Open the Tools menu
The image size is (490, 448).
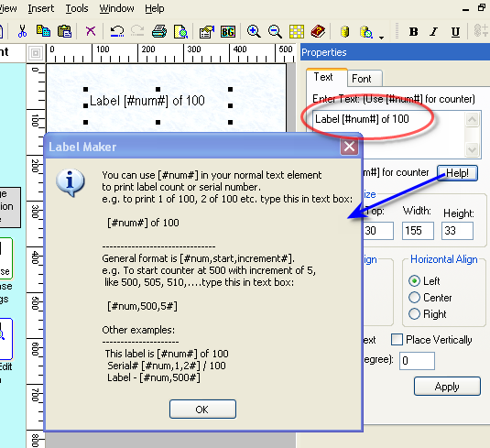click(77, 8)
